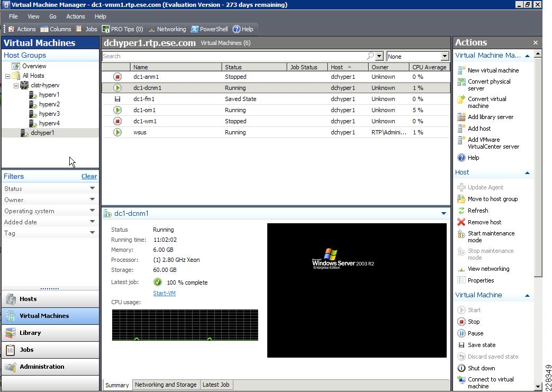Screen dimensions: 552x392
Task: Collapse the All Hosts tree node
Action: point(7,76)
